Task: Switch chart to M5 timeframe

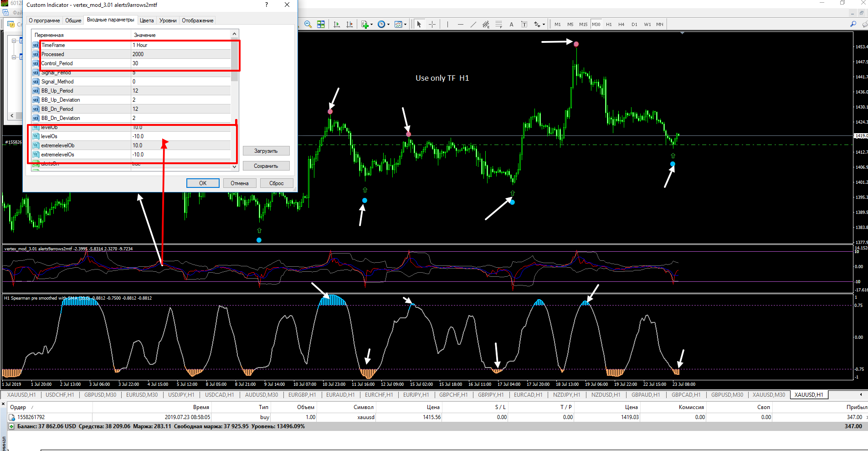Action: pos(570,24)
